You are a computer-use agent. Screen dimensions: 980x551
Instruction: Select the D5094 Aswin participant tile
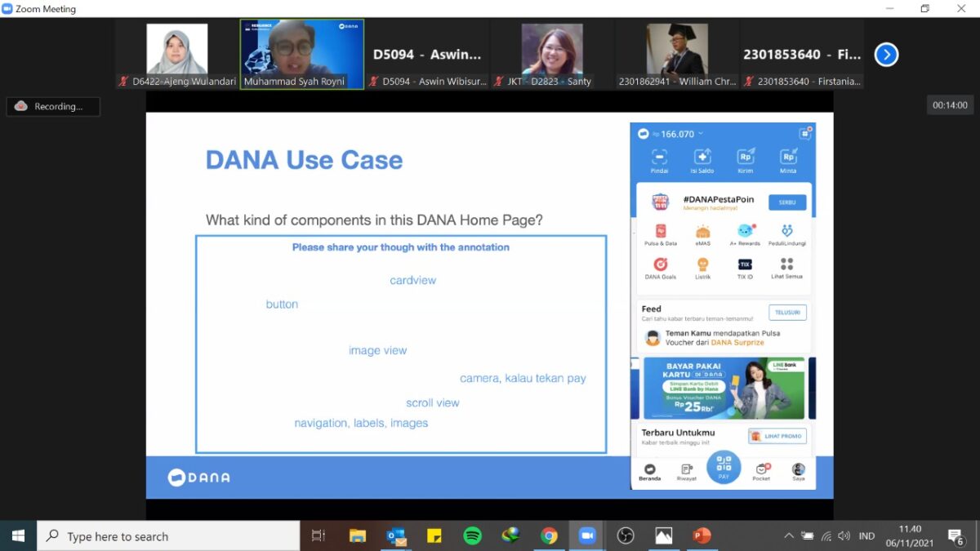(x=427, y=55)
